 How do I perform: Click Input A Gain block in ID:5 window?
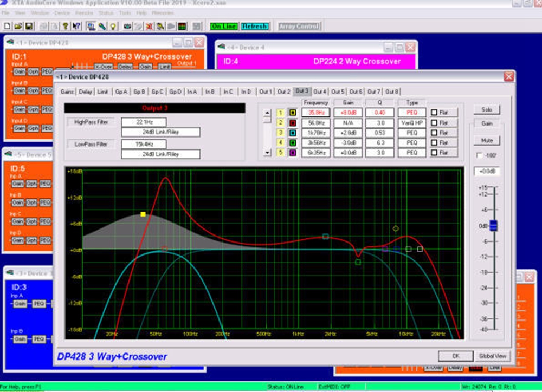18,184
